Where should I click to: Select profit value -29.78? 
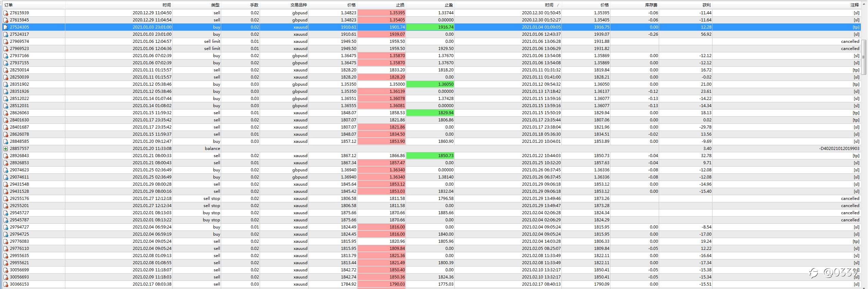click(x=705, y=127)
